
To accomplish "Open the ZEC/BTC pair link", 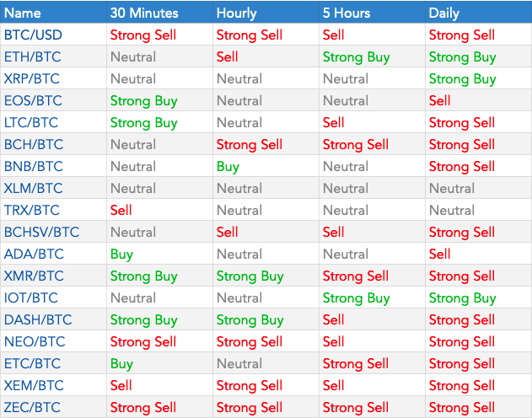I will (x=32, y=407).
